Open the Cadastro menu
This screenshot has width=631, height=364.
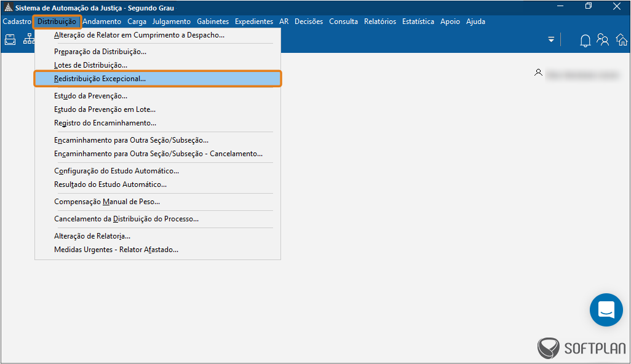tap(17, 22)
